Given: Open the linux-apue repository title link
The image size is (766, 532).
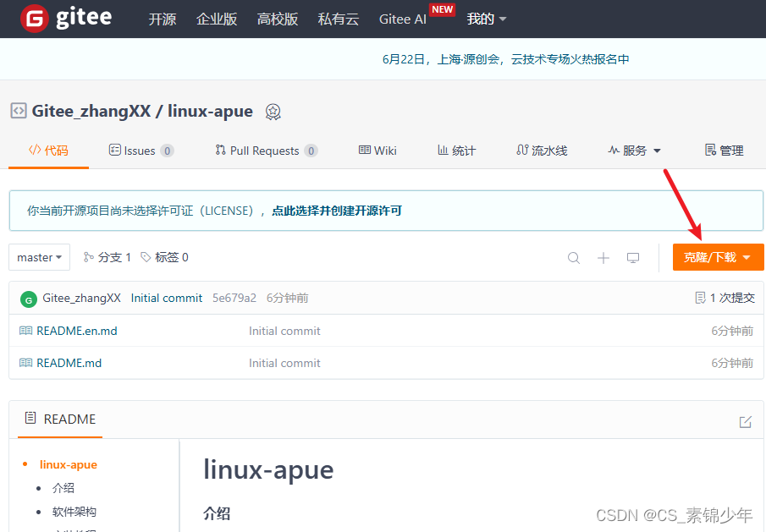Looking at the screenshot, I should point(210,111).
